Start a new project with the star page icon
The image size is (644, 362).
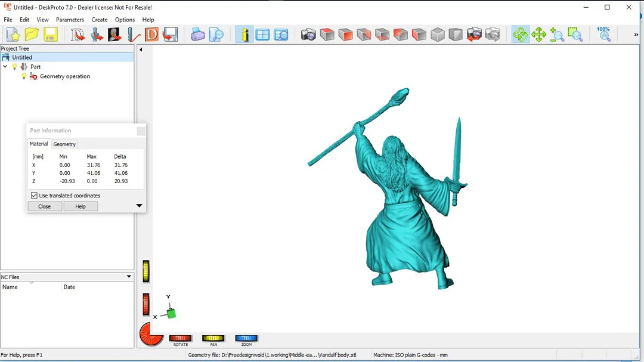(13, 35)
